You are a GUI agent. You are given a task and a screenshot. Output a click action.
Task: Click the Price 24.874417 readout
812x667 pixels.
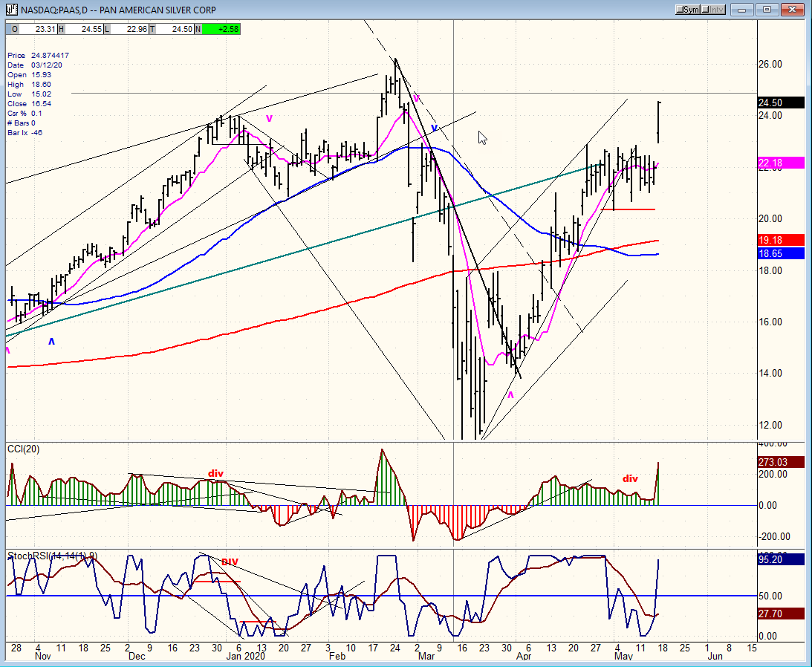pyautogui.click(x=38, y=56)
